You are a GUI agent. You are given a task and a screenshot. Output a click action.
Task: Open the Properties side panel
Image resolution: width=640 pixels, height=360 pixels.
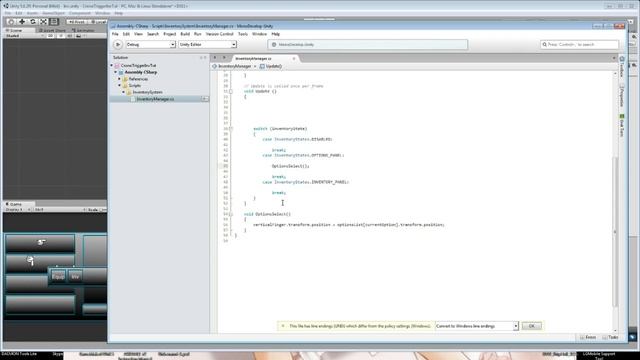622,97
